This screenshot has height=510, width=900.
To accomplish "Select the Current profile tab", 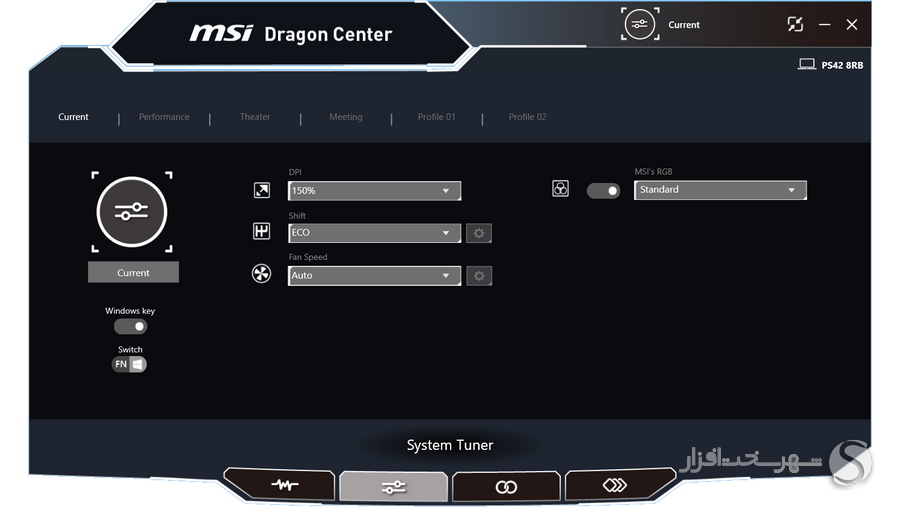I will (x=73, y=116).
